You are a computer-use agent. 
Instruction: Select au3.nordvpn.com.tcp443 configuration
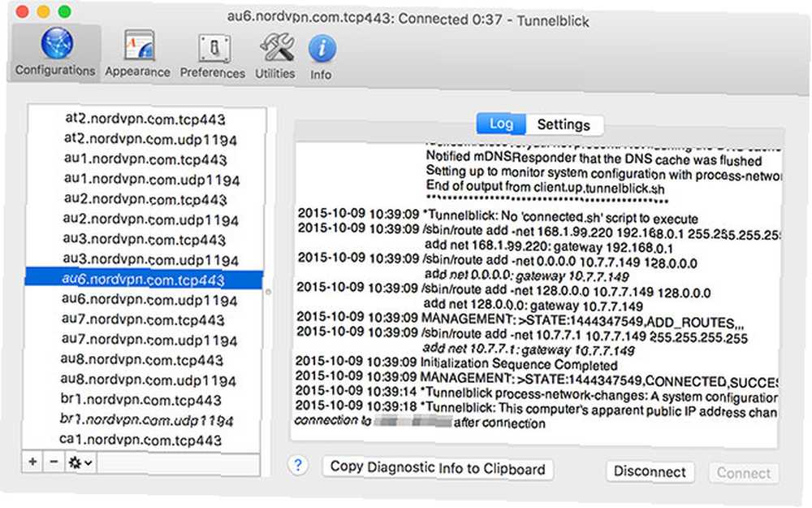point(145,239)
